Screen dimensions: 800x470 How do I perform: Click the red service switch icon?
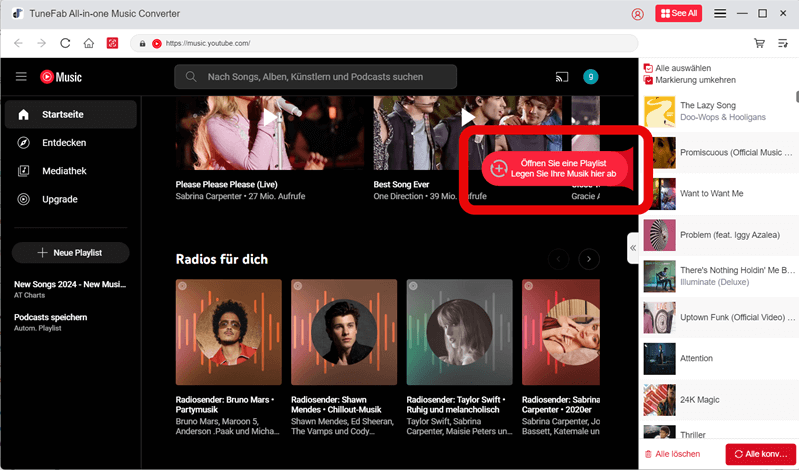coord(112,43)
